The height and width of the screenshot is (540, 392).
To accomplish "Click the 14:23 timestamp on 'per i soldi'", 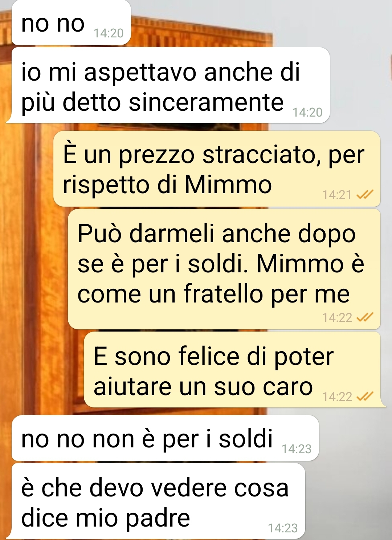I will 297,449.
